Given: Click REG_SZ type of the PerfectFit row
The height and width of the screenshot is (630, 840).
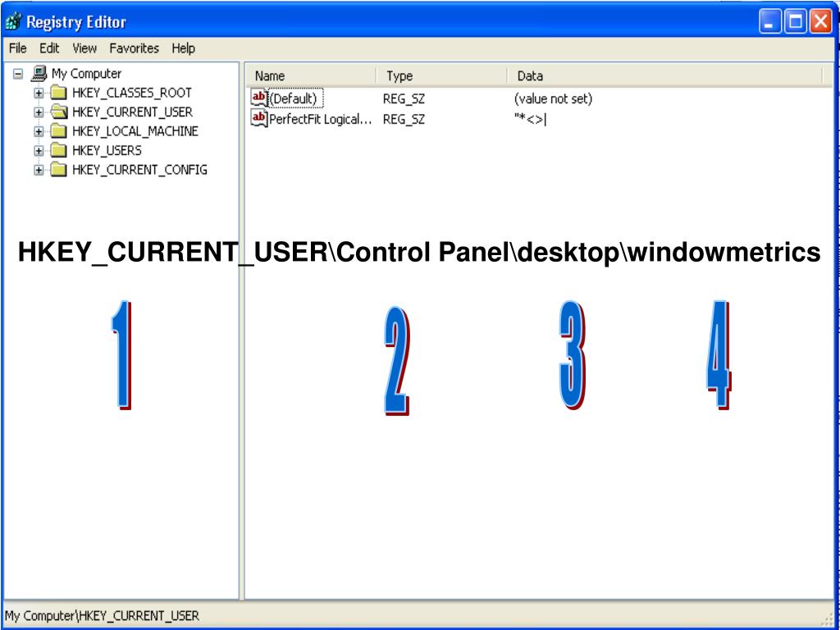Looking at the screenshot, I should tap(404, 120).
